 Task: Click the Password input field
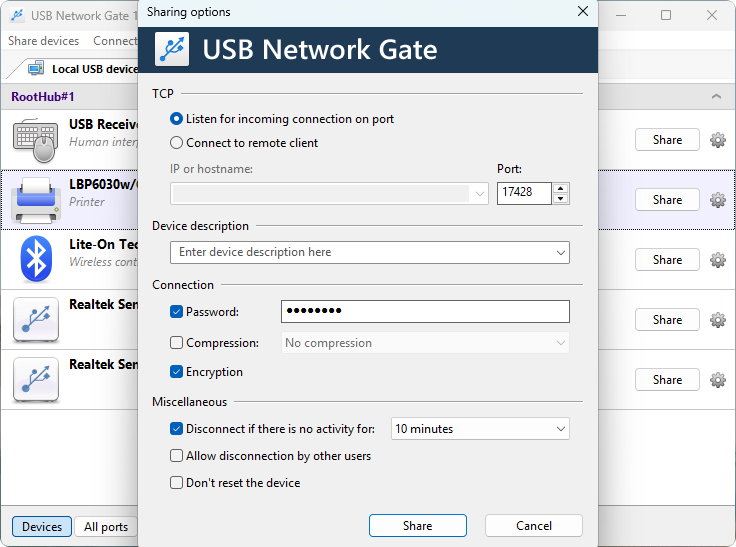pos(425,311)
